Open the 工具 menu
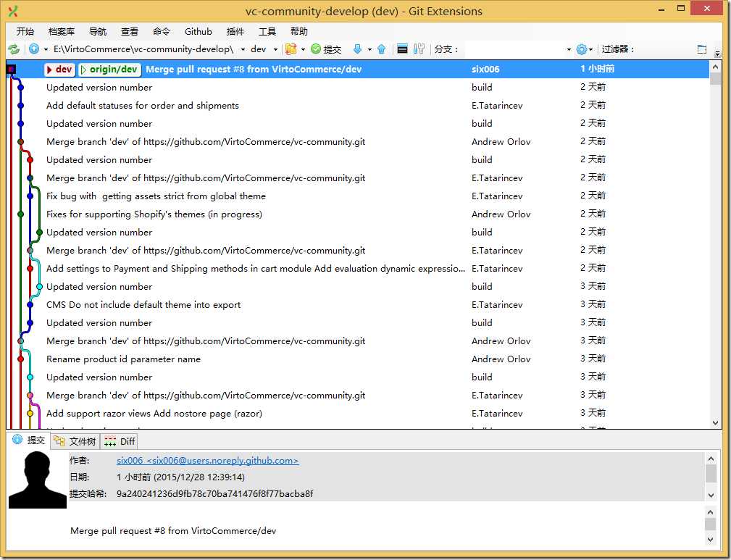This screenshot has width=731, height=560. [x=267, y=31]
